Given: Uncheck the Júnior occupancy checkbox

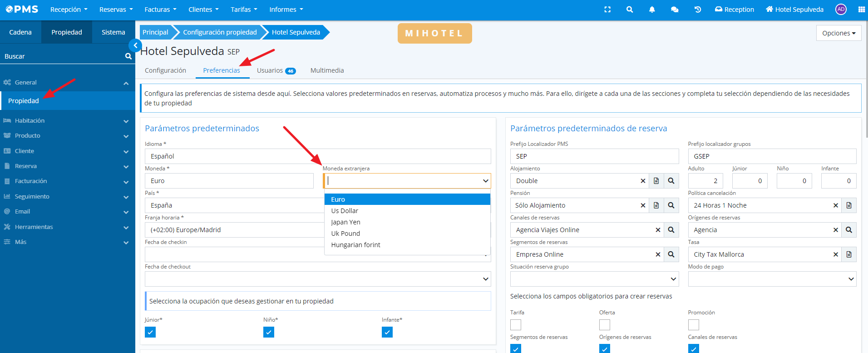Looking at the screenshot, I should pos(150,332).
